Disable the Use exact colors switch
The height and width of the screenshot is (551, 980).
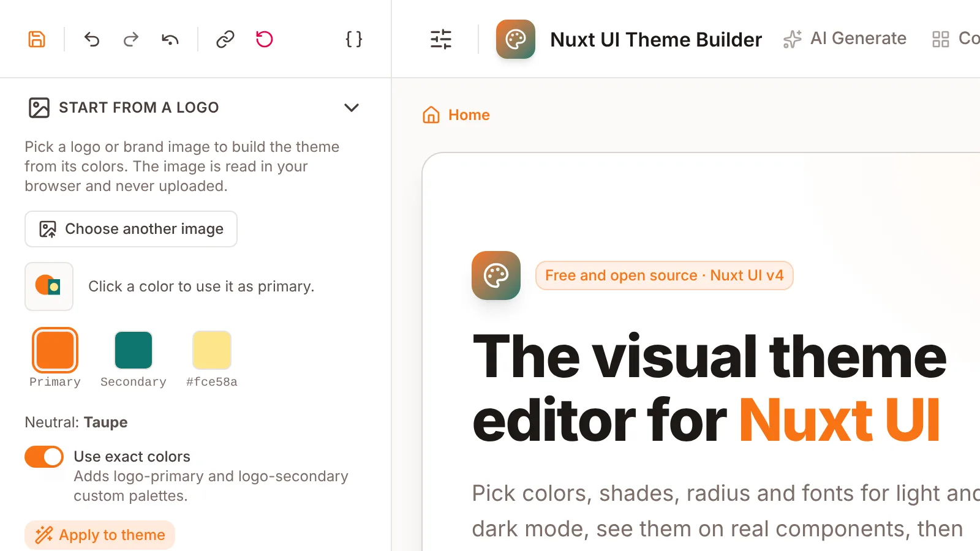(44, 457)
